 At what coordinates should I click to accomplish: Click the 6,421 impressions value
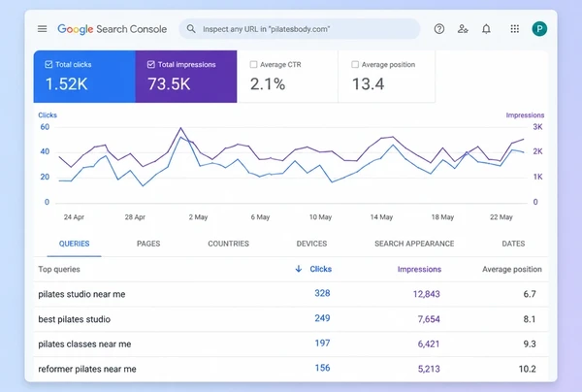coord(429,344)
